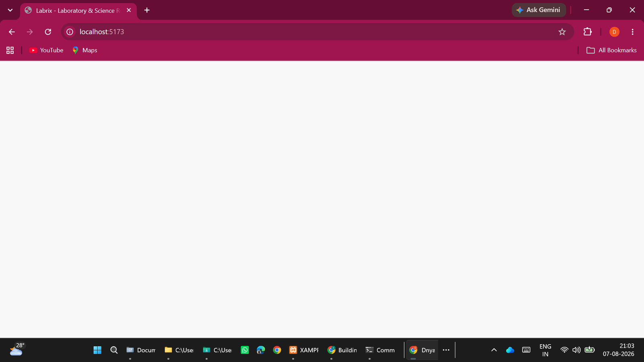This screenshot has height=362, width=644.
Task: View site information icon beside the URL
Action: [70, 32]
